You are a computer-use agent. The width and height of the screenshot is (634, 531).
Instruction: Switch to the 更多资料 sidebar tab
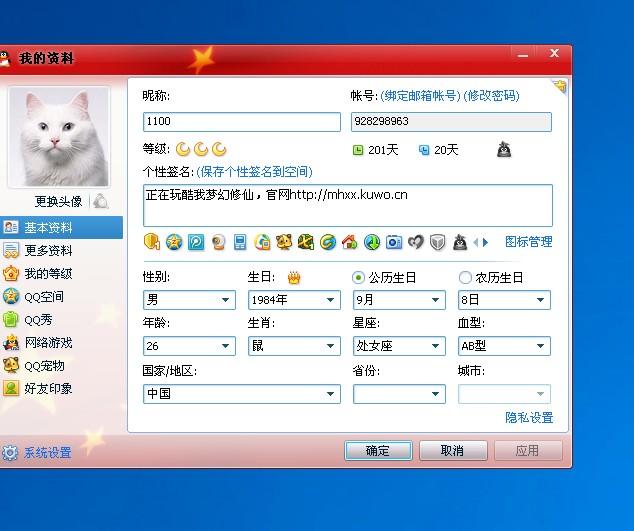pyautogui.click(x=61, y=250)
